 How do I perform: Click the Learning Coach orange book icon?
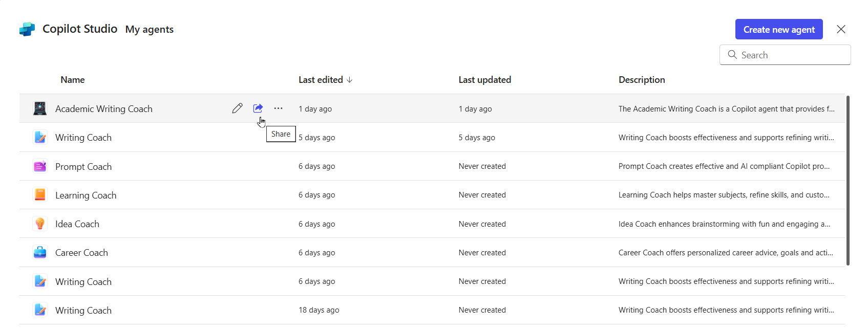40,195
